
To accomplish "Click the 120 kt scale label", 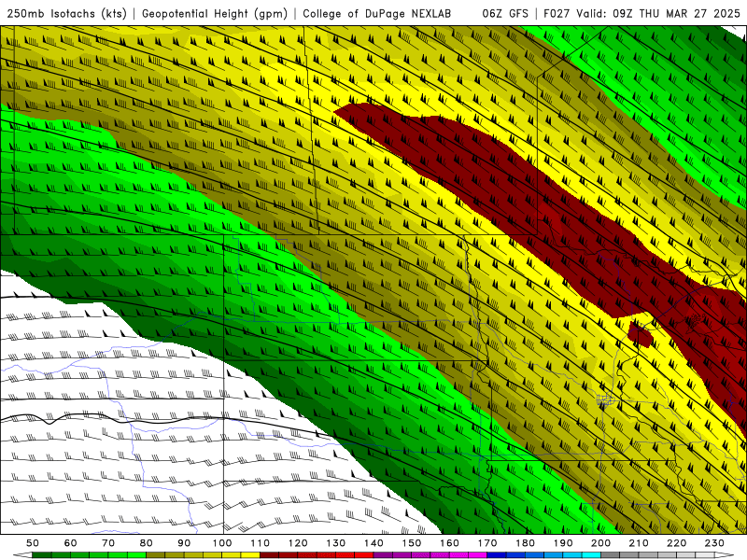I will coord(298,543).
